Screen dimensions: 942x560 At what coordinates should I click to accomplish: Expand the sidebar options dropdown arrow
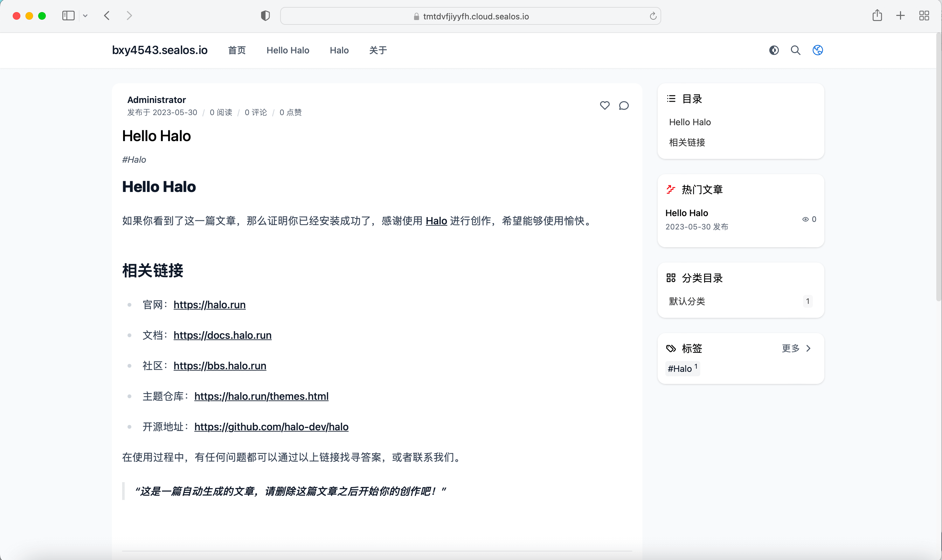(x=85, y=16)
